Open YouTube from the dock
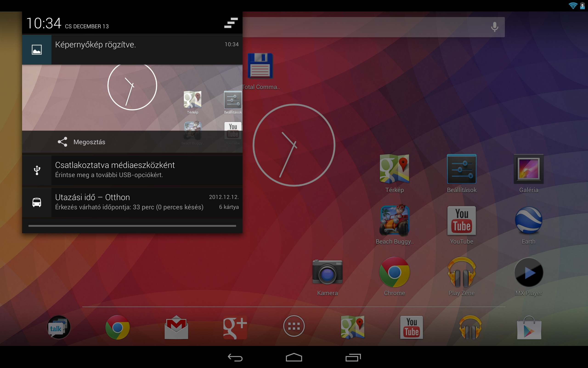The width and height of the screenshot is (588, 368). 412,327
